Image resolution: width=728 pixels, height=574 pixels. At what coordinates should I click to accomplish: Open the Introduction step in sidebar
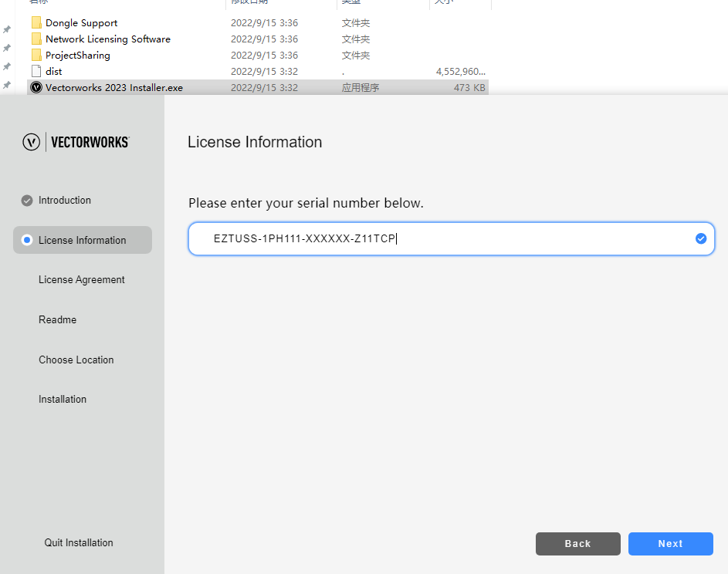tap(65, 201)
